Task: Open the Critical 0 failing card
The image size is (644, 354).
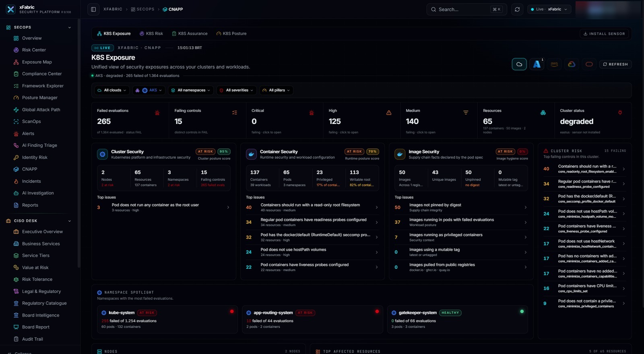Action: tap(285, 121)
